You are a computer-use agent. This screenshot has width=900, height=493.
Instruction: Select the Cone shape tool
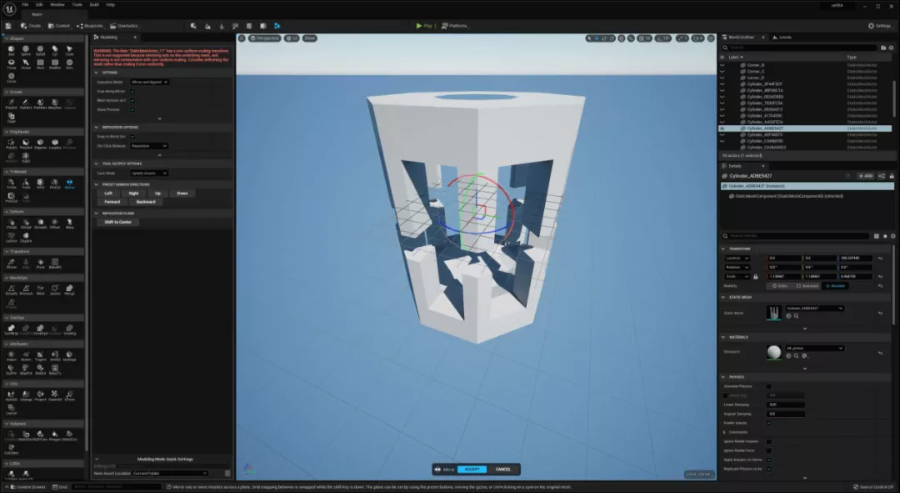click(x=69, y=50)
